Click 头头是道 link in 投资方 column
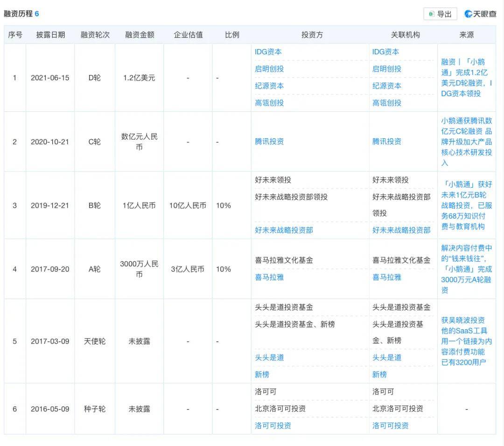 [x=269, y=357]
